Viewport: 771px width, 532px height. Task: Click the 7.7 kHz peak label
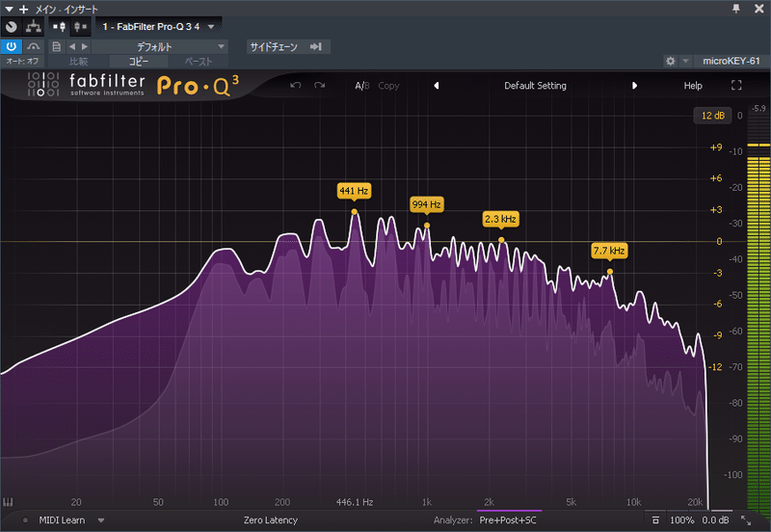tap(609, 251)
